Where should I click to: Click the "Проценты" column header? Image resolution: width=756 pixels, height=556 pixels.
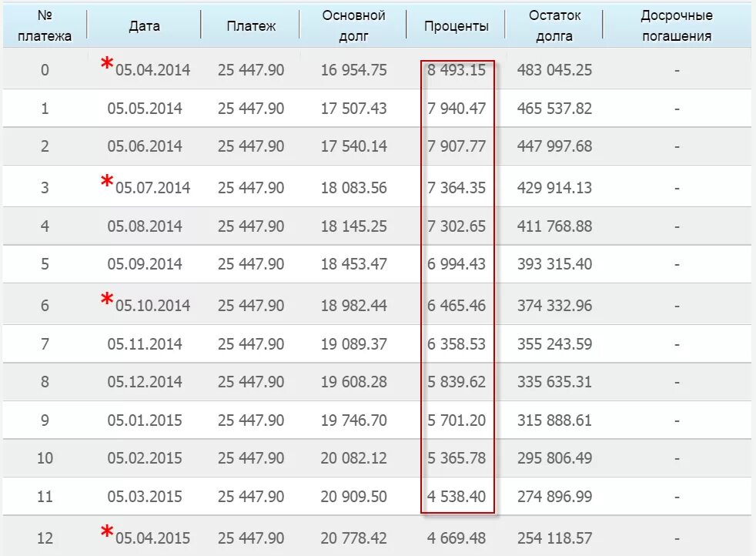pos(456,25)
